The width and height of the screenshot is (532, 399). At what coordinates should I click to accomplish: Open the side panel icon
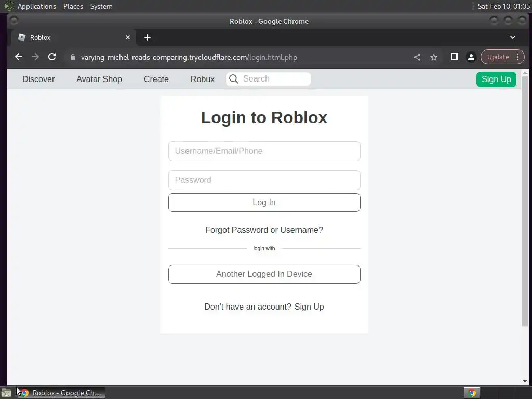(454, 57)
